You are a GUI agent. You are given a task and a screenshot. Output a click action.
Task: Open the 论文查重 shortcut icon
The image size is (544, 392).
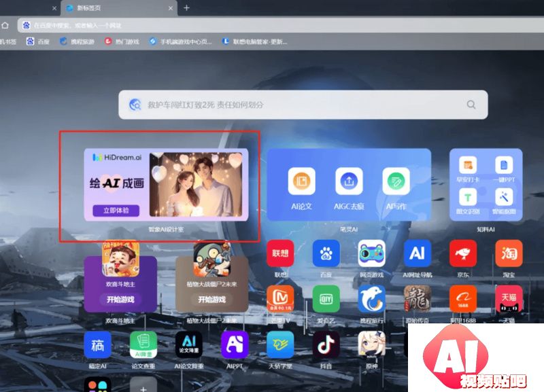click(143, 344)
